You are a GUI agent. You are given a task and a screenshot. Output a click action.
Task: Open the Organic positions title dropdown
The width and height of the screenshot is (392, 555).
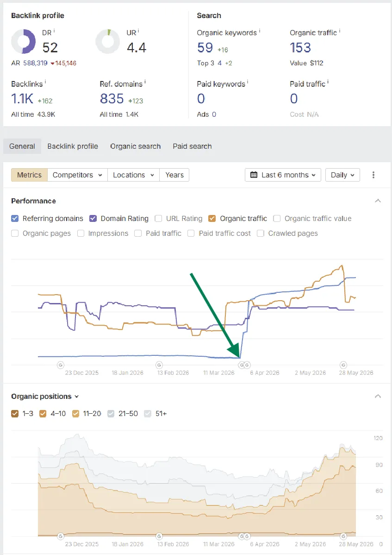pyautogui.click(x=45, y=397)
